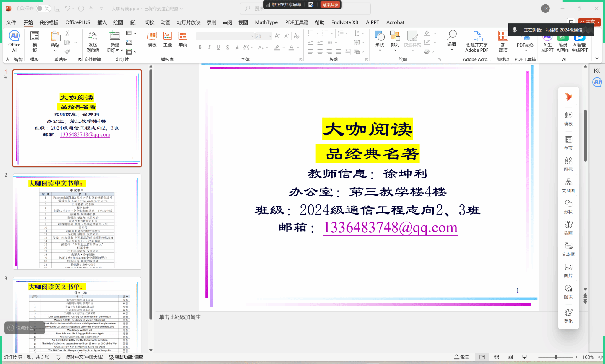Open 图表 charts in right sidebar

(x=568, y=292)
